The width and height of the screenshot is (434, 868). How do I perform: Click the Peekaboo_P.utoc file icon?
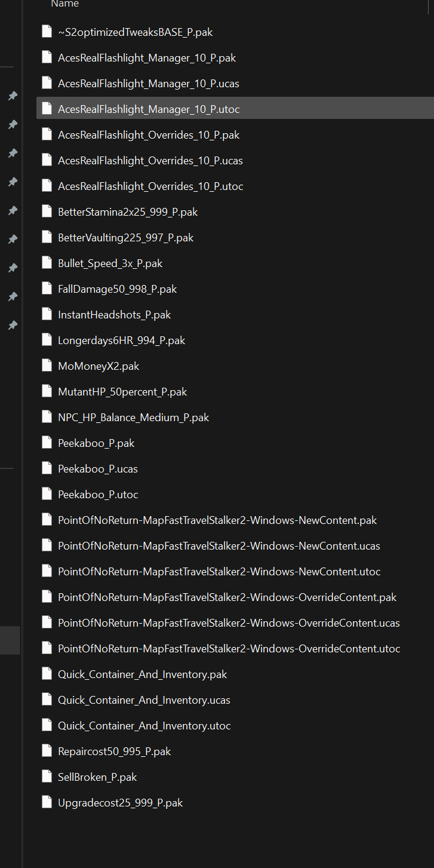(x=47, y=494)
